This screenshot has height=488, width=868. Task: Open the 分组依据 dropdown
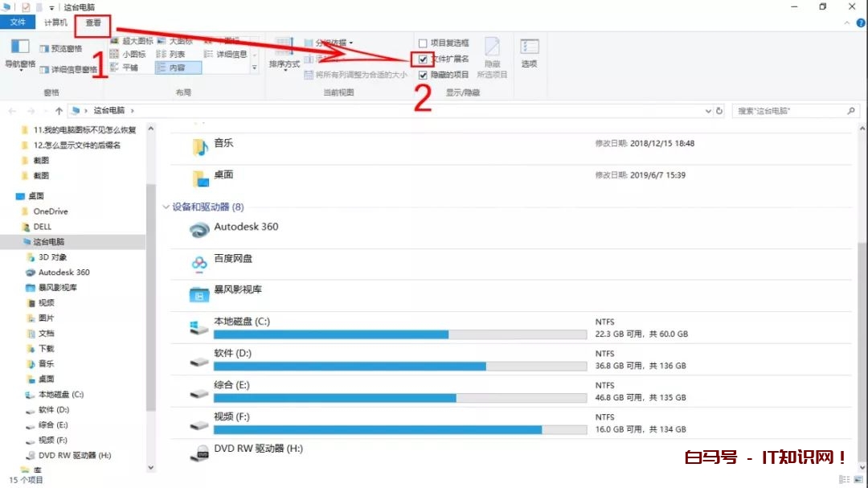pyautogui.click(x=333, y=43)
